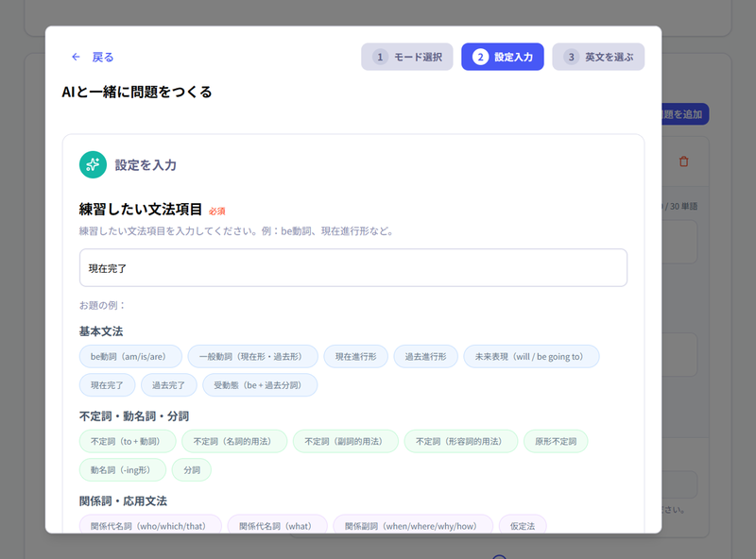Select the 未来表現（will / be going to） chip
The width and height of the screenshot is (756, 559).
click(531, 356)
